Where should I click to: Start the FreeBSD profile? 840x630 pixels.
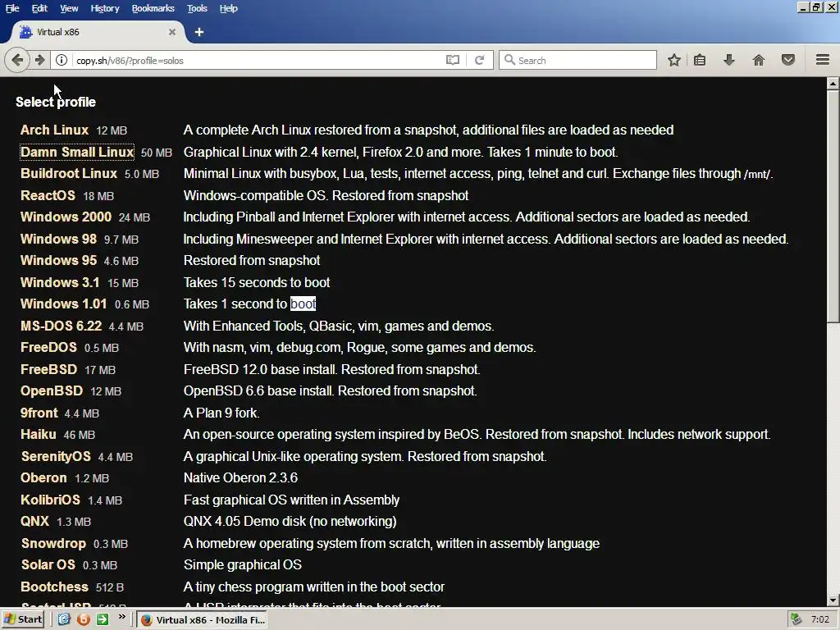(48, 369)
